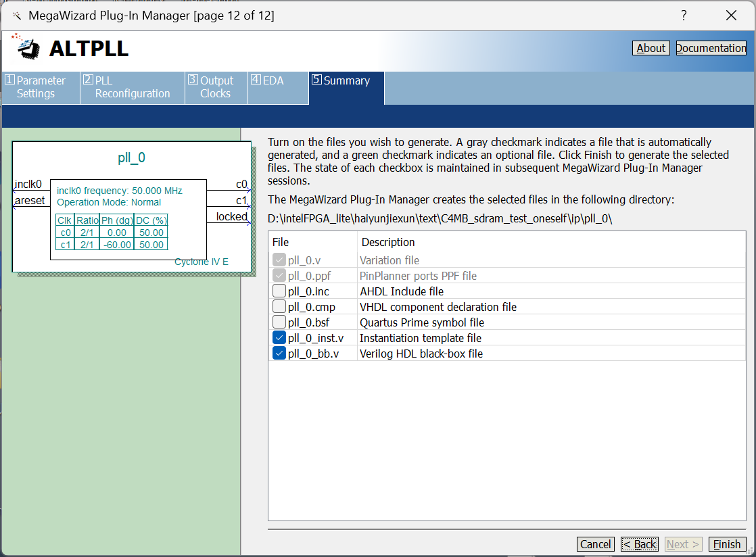Click the grayed pll_0.v checkbox

coord(279,260)
